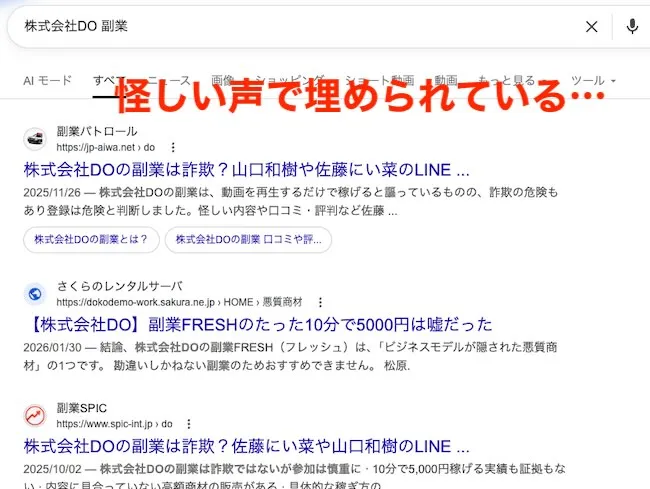The image size is (650, 489).
Task: Click the 株式会社DOの副業 口コミや評... chip
Action: tap(248, 240)
